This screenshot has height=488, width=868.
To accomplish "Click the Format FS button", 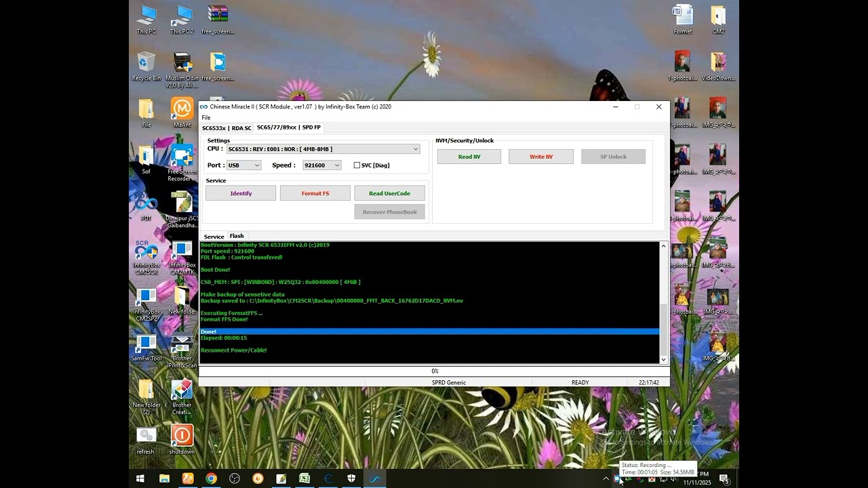I will (315, 193).
